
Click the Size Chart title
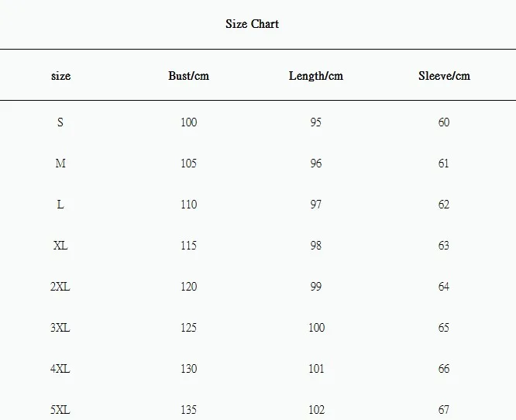(x=252, y=24)
